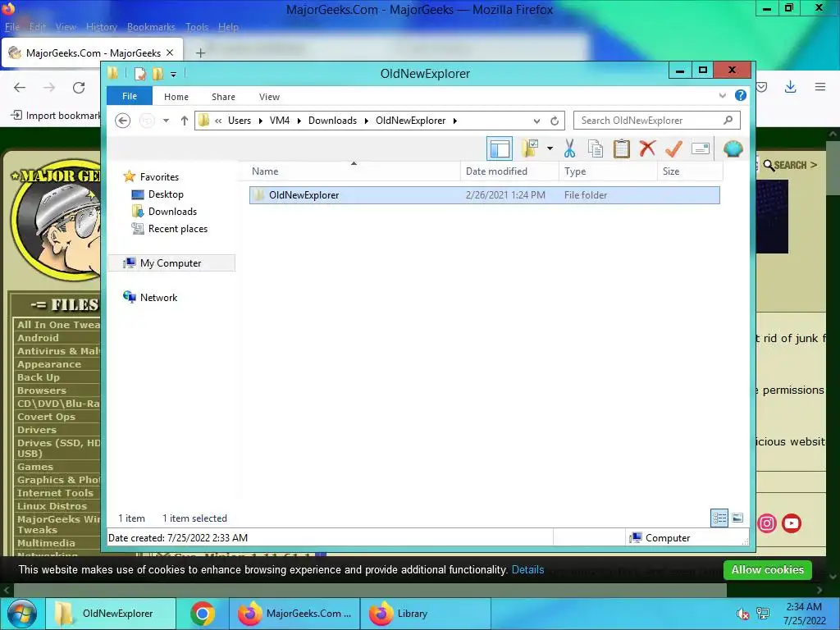Image resolution: width=840 pixels, height=630 pixels.
Task: Delete item with the red X icon
Action: pos(647,148)
